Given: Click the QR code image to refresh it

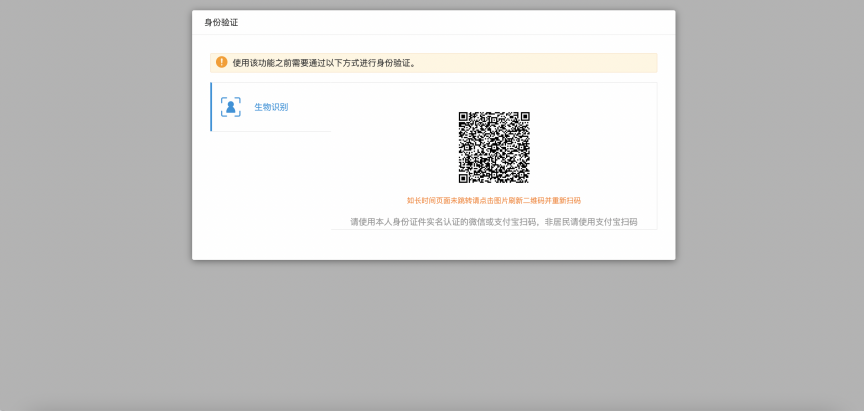Looking at the screenshot, I should (494, 148).
